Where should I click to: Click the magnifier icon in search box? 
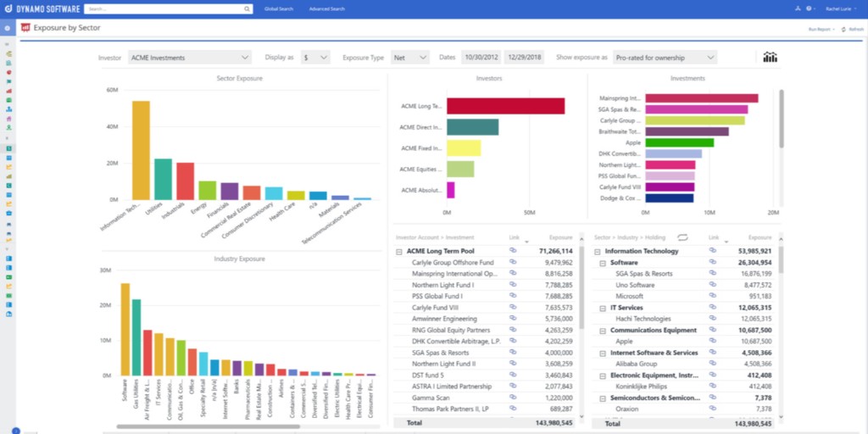(x=247, y=8)
